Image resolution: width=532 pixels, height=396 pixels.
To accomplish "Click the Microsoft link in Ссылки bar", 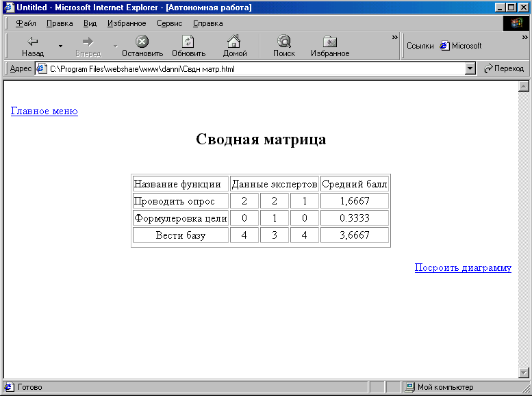I will [461, 45].
